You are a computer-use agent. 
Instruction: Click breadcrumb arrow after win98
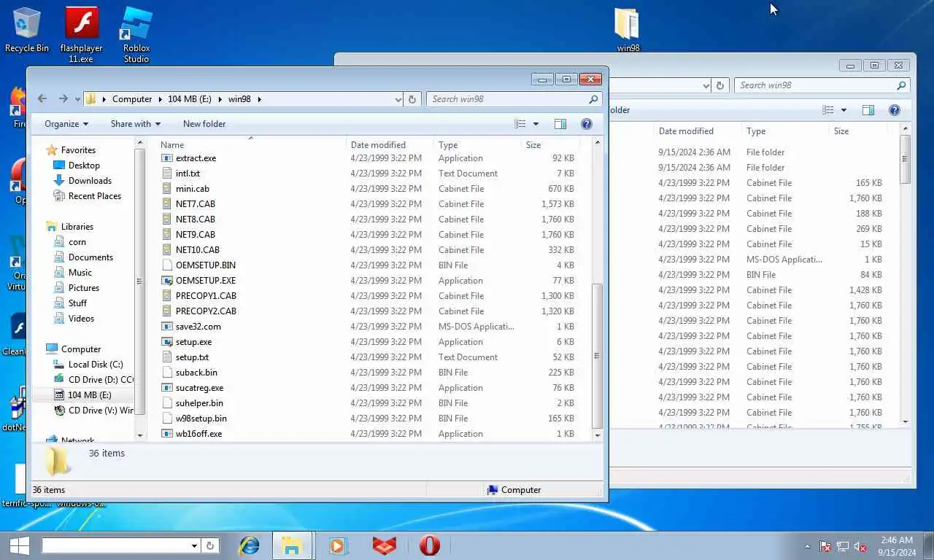(258, 99)
